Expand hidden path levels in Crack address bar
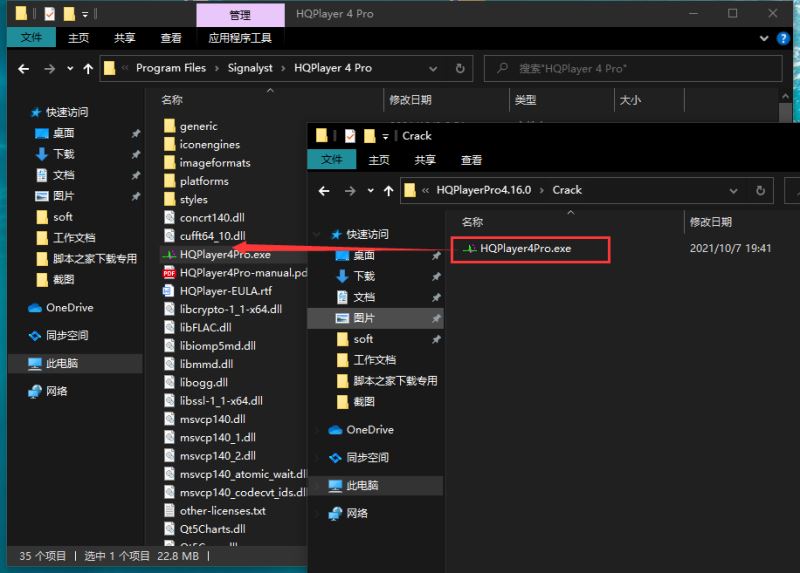 426,191
